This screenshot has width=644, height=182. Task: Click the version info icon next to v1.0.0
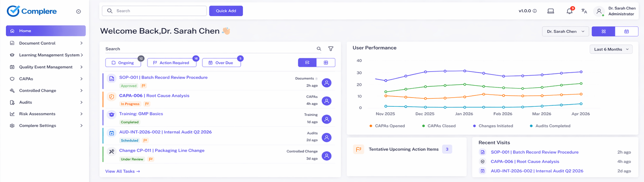[x=535, y=11]
